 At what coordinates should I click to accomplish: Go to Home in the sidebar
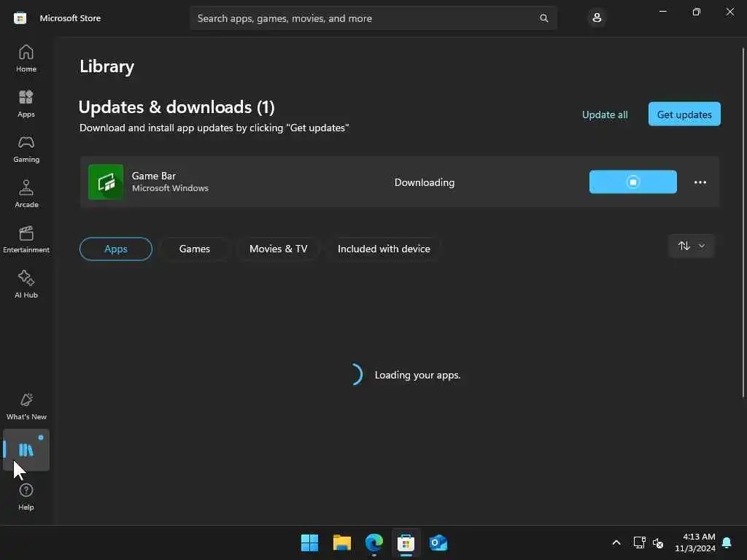tap(26, 58)
